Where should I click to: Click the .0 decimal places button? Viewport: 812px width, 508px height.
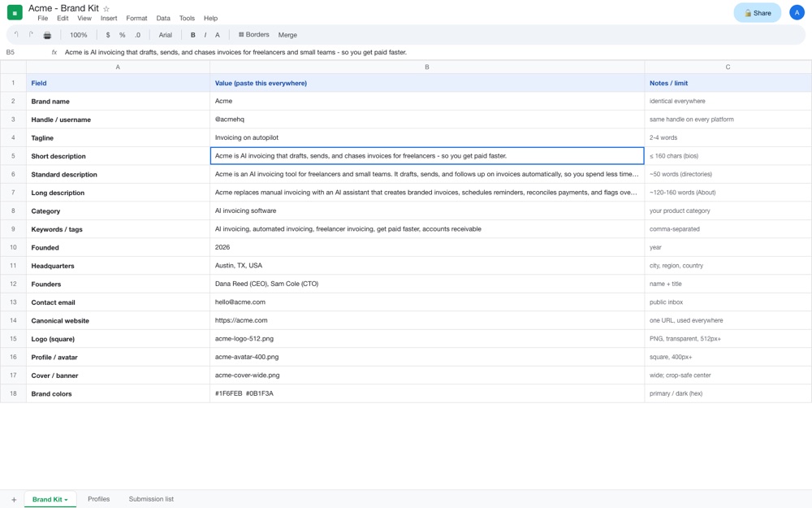tap(137, 35)
